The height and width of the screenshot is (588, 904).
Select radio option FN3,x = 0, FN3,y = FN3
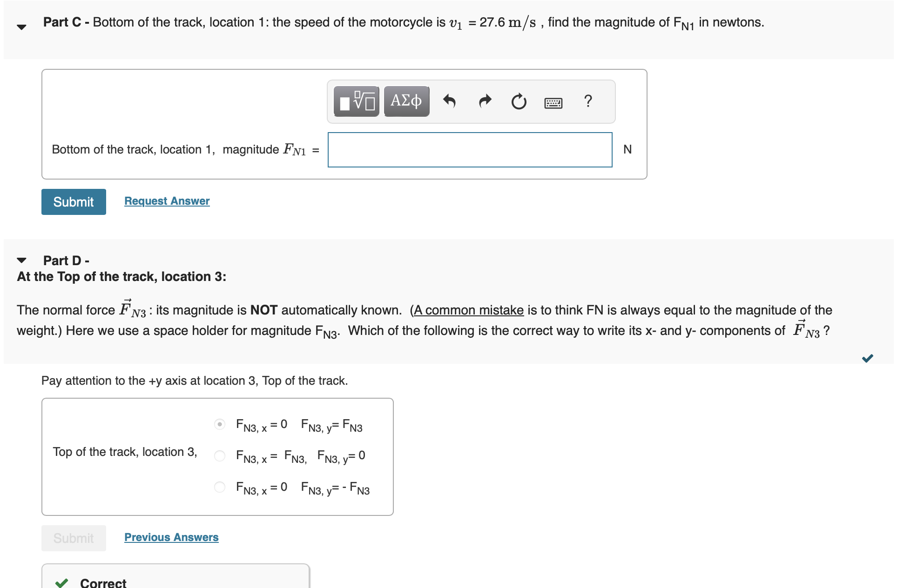219,424
